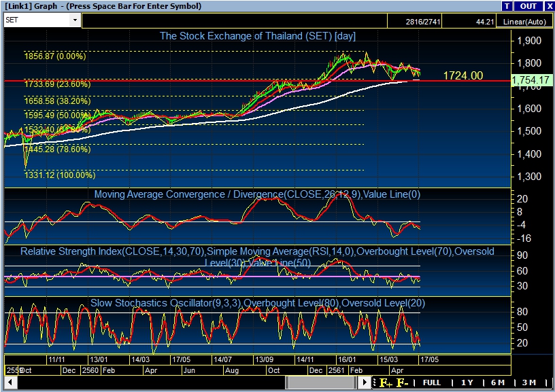Click the 1445.28 (78.60%) Fibonacci label
This screenshot has width=555, height=392.
click(57, 149)
